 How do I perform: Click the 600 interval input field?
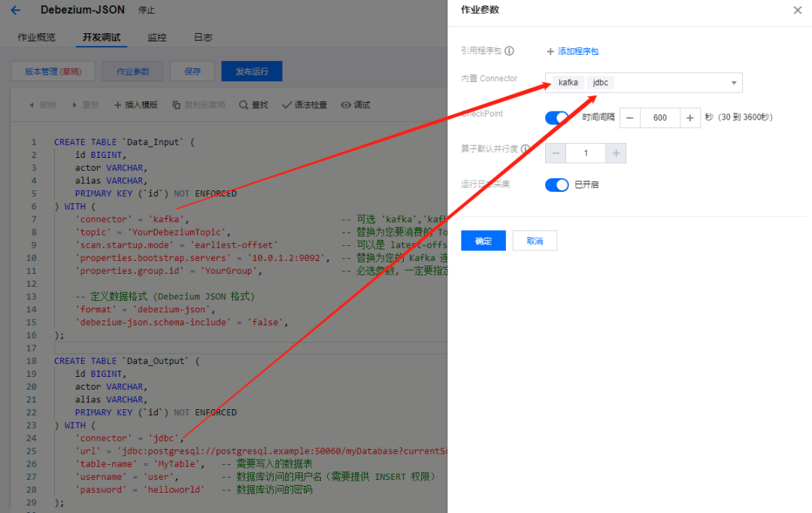tap(660, 117)
